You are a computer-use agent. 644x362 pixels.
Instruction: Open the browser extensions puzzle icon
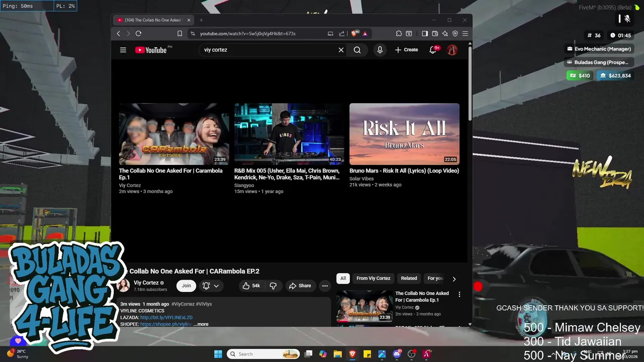point(399,34)
